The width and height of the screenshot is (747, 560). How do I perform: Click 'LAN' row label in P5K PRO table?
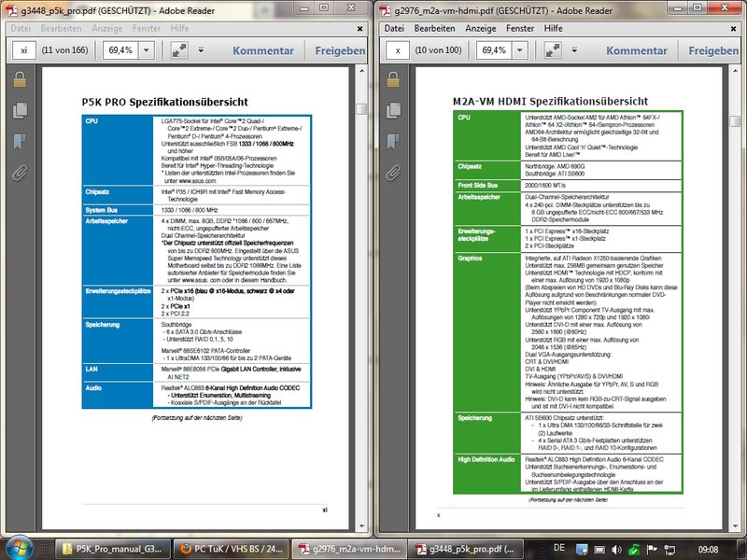click(92, 369)
